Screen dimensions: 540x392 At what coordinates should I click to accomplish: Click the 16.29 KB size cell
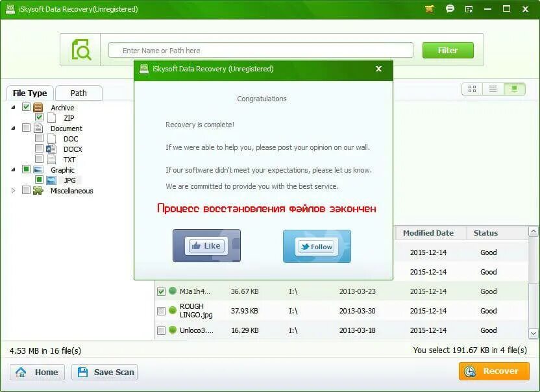245,330
